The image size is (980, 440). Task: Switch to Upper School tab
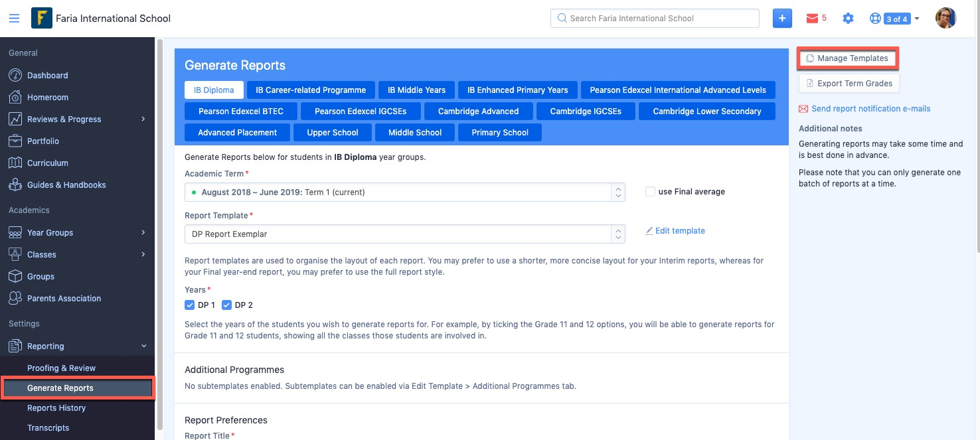[333, 133]
